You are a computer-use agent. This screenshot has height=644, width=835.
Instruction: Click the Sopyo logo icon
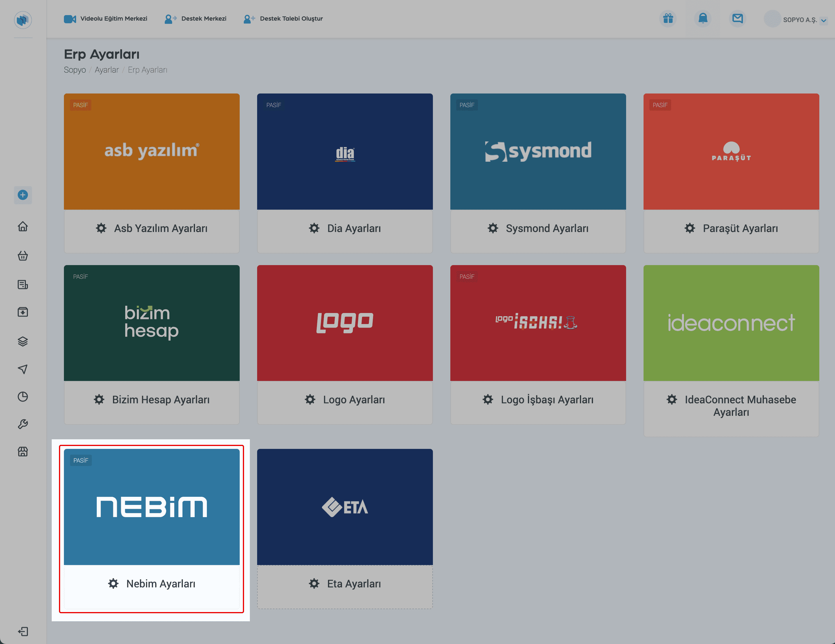[x=23, y=19]
